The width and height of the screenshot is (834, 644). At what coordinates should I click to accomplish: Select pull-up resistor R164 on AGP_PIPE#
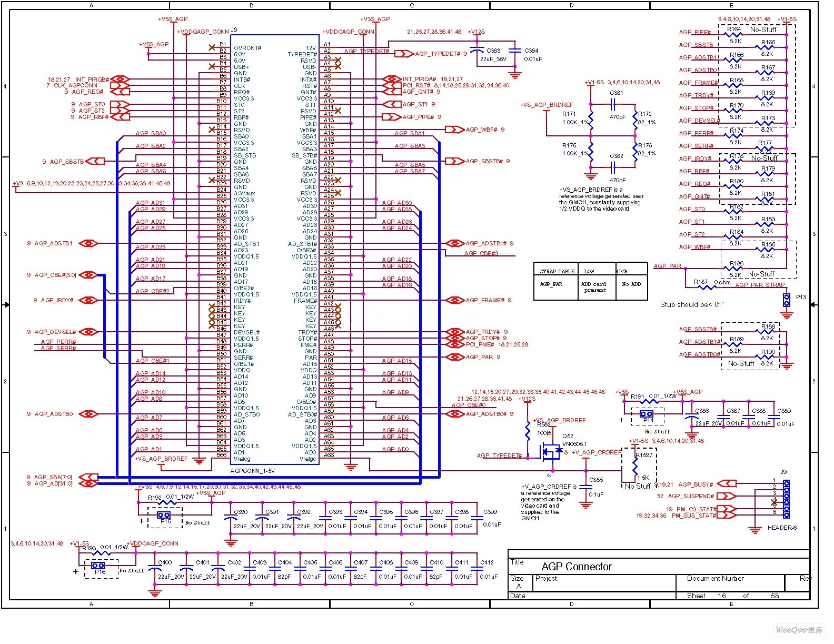click(x=734, y=35)
